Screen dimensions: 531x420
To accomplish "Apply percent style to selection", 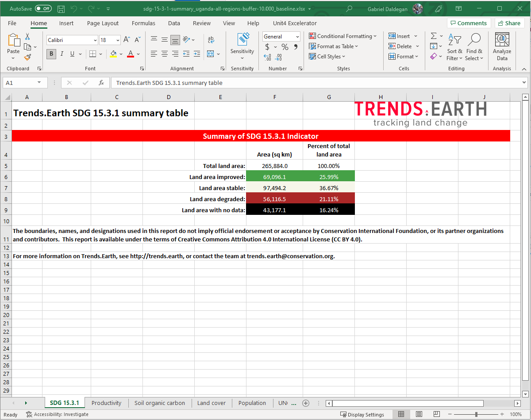I will click(x=285, y=47).
